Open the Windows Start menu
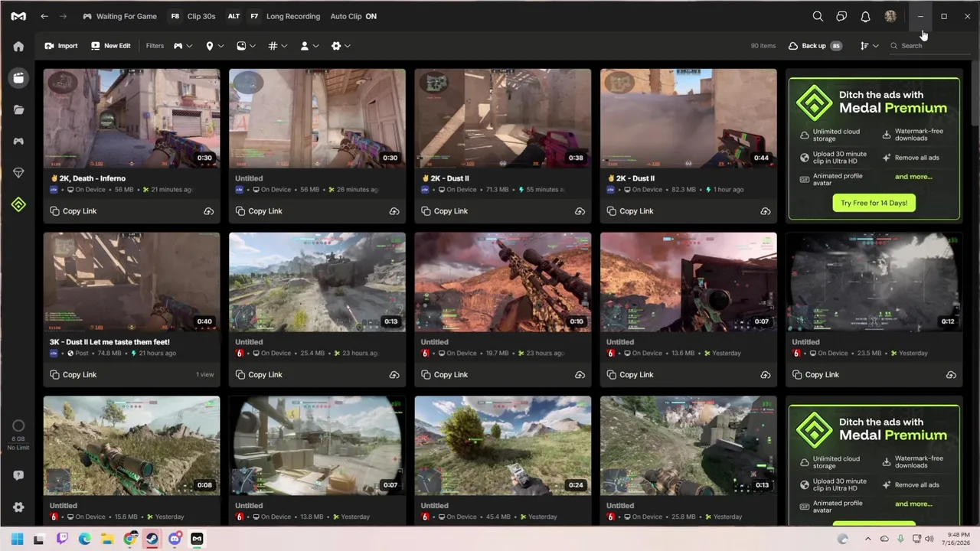Image resolution: width=980 pixels, height=551 pixels. [x=17, y=539]
